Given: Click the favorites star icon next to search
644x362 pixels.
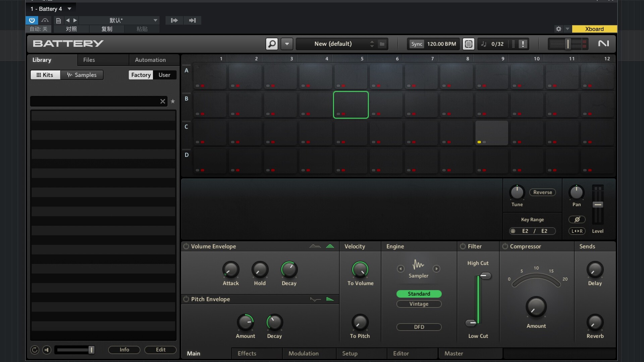Looking at the screenshot, I should [x=173, y=101].
